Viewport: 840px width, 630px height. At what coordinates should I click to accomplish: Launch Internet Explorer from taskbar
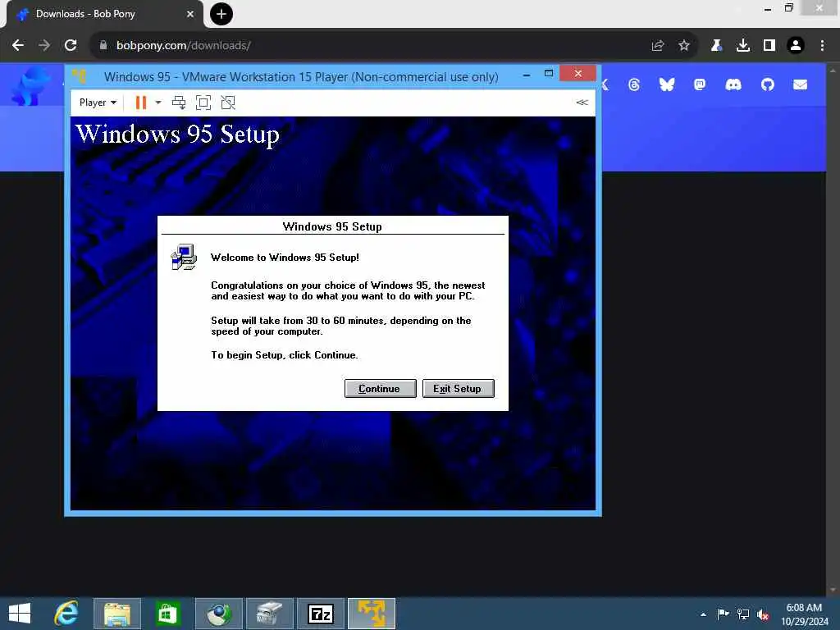pos(66,614)
